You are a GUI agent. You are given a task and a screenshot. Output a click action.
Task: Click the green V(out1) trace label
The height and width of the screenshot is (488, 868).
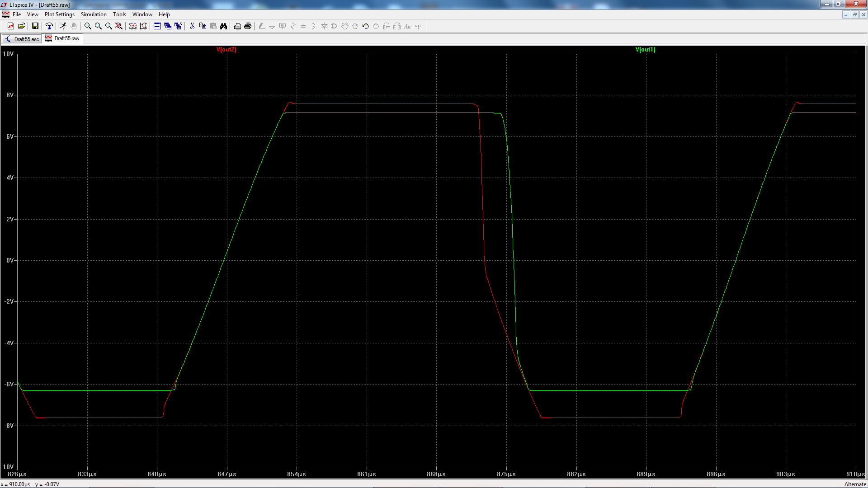point(645,50)
